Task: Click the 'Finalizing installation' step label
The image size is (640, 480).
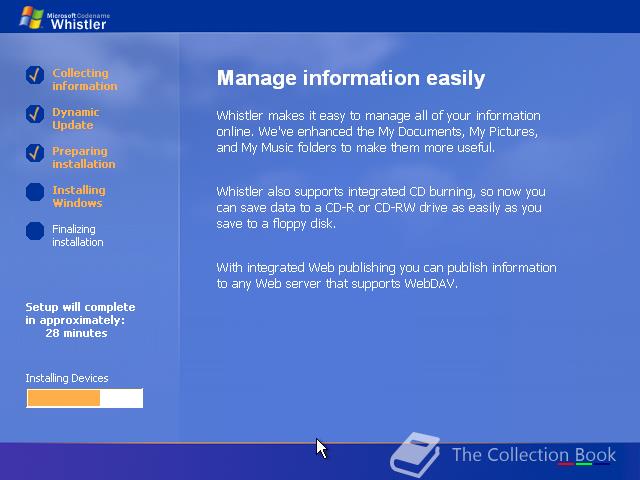Action: (x=78, y=236)
